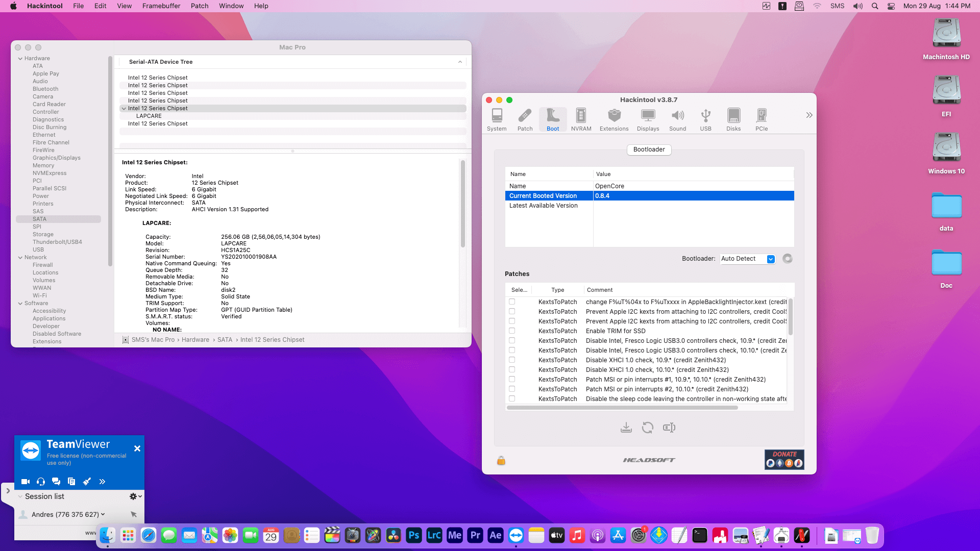Click the patches horizontal scrollbar

pos(622,408)
